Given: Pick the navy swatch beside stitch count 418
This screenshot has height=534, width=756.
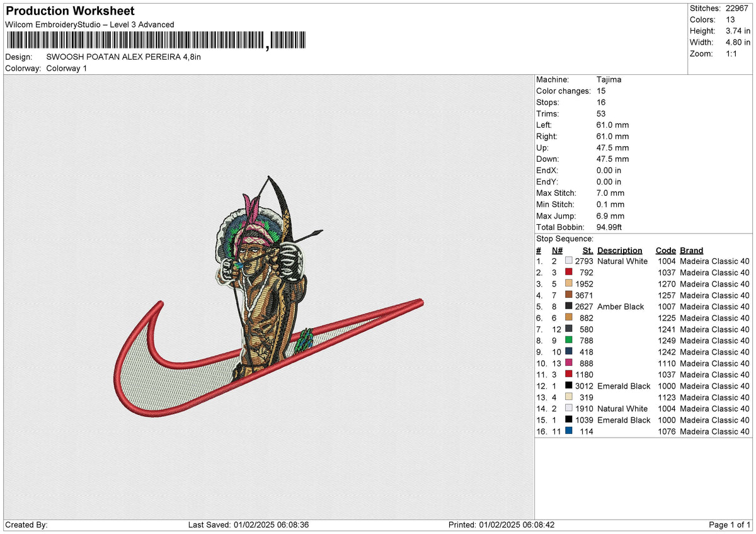Looking at the screenshot, I should pos(569,352).
